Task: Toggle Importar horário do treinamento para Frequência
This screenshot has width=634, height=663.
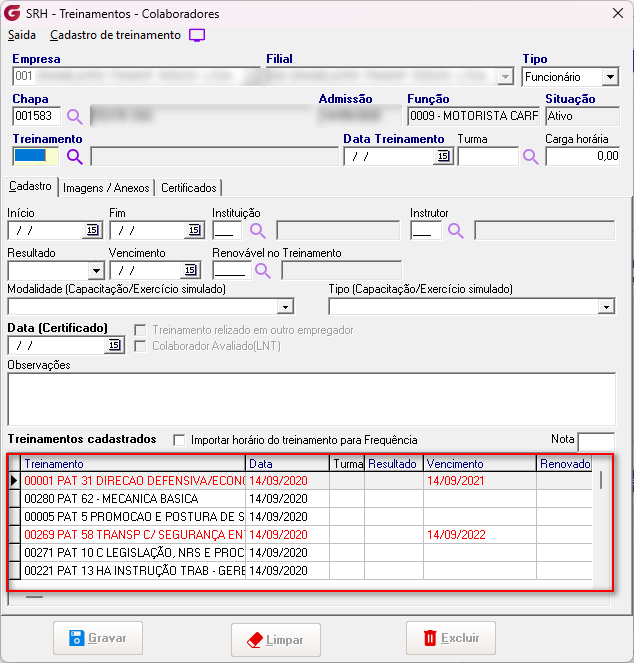Action: coord(179,440)
